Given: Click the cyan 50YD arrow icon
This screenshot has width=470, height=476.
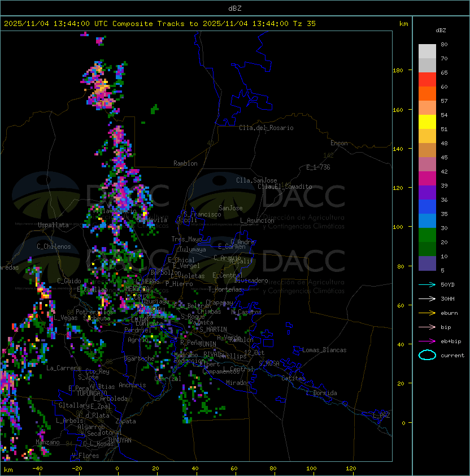Looking at the screenshot, I should click(x=427, y=284).
